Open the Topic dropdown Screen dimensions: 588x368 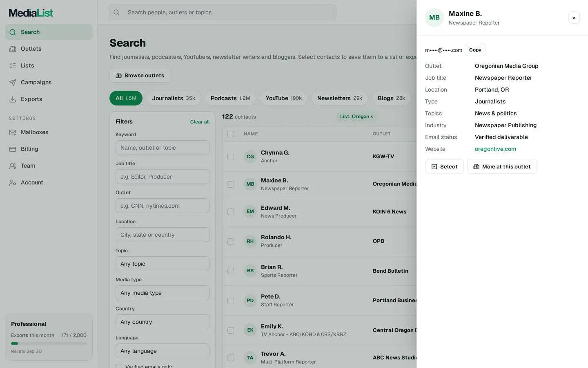(163, 264)
